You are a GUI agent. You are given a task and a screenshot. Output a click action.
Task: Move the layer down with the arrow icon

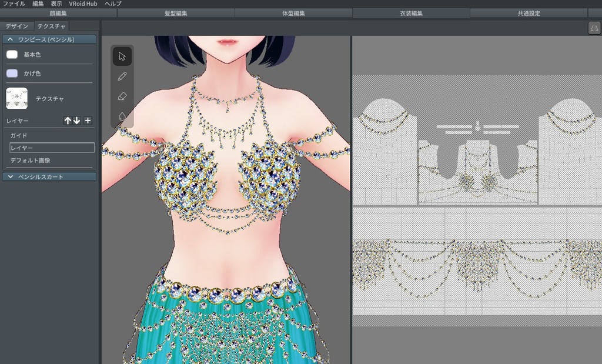(x=78, y=121)
